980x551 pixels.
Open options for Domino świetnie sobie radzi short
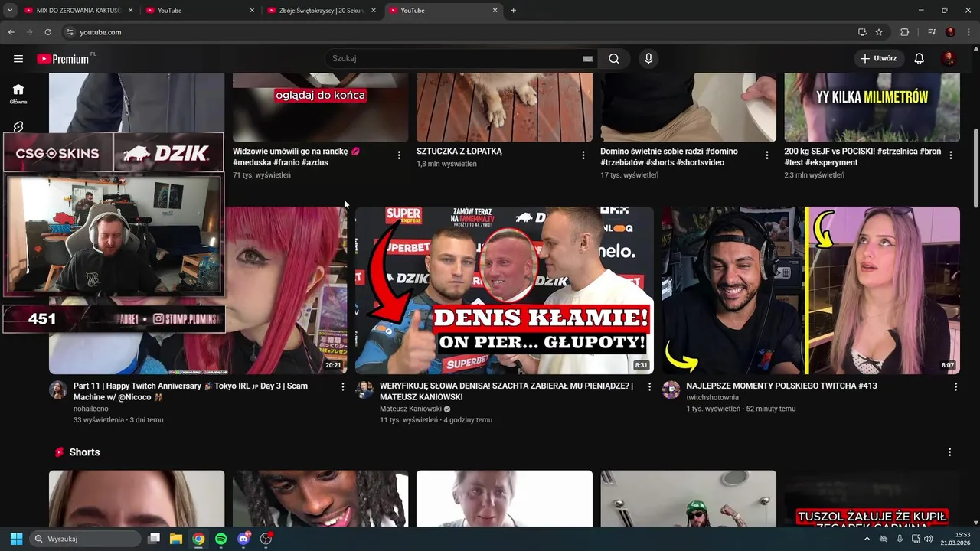(766, 155)
